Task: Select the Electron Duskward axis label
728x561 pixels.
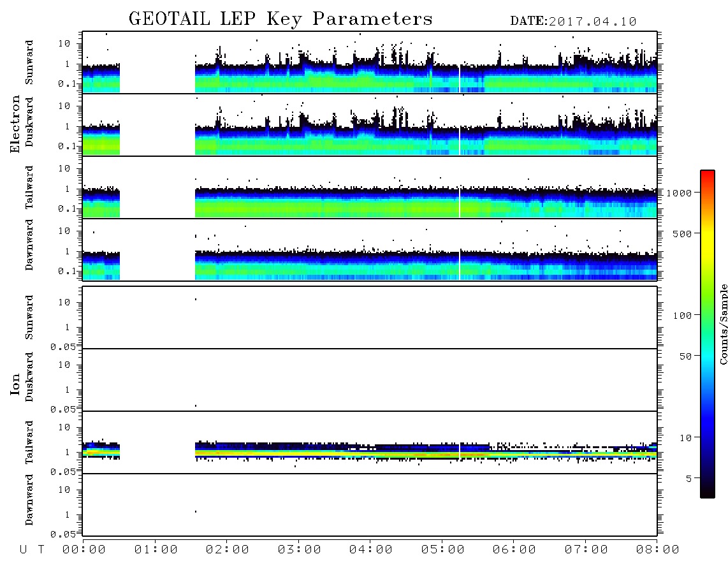Action: click(29, 122)
